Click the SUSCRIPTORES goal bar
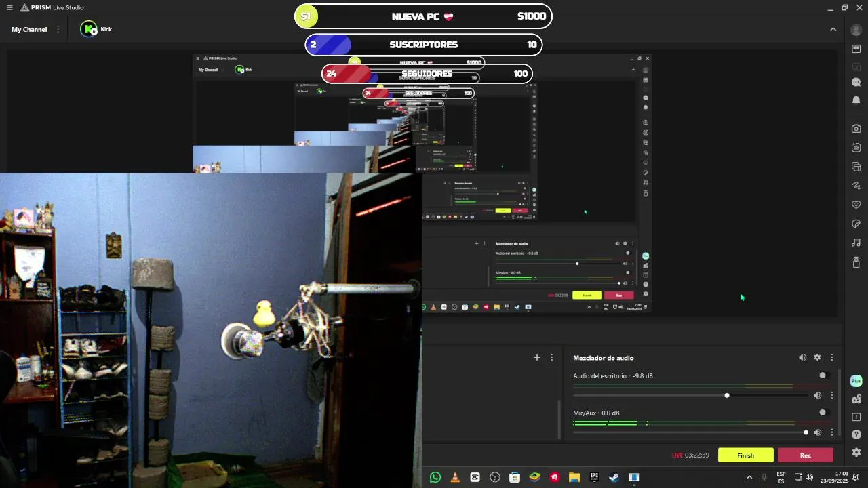Image resolution: width=868 pixels, height=488 pixels. click(423, 45)
